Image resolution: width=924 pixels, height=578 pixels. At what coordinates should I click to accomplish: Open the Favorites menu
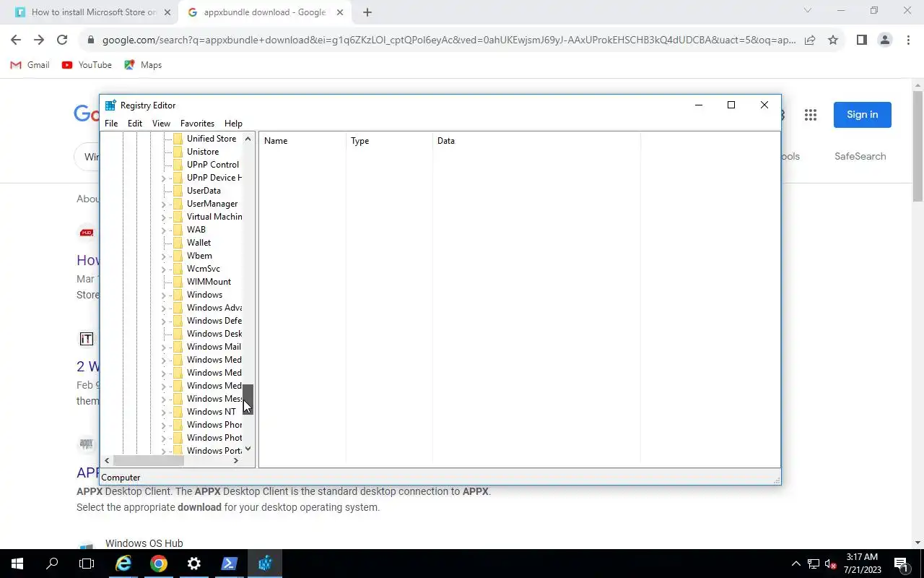pyautogui.click(x=197, y=124)
